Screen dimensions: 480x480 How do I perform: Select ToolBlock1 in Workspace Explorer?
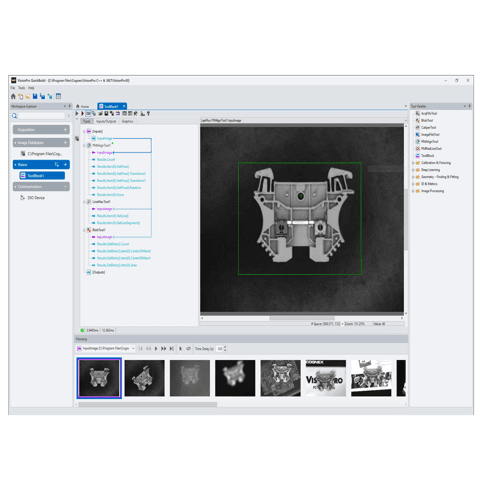[42, 175]
